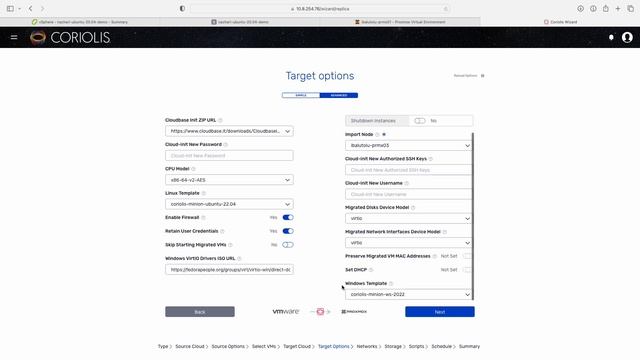640x360 pixels.
Task: Switch to the Proxmox Virtual Environment browser tab
Action: coord(400,22)
